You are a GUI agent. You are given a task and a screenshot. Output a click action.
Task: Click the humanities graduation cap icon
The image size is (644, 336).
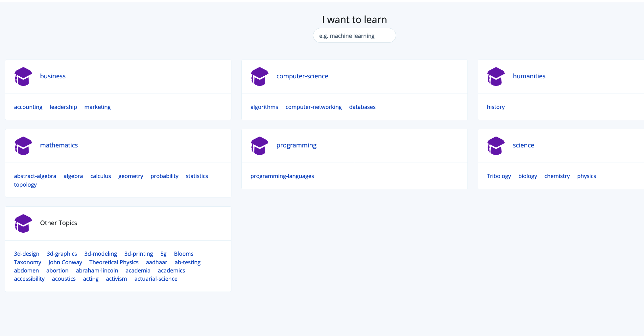(x=496, y=76)
